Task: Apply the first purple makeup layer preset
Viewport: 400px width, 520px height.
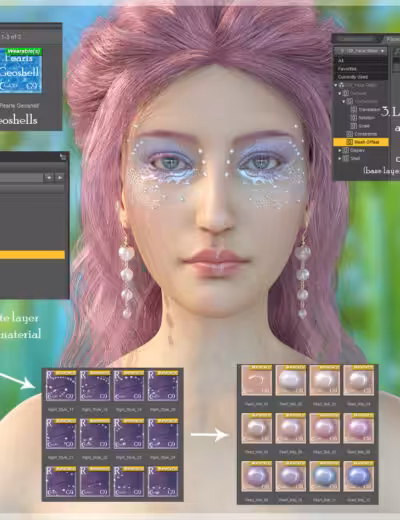Action: coord(61,385)
